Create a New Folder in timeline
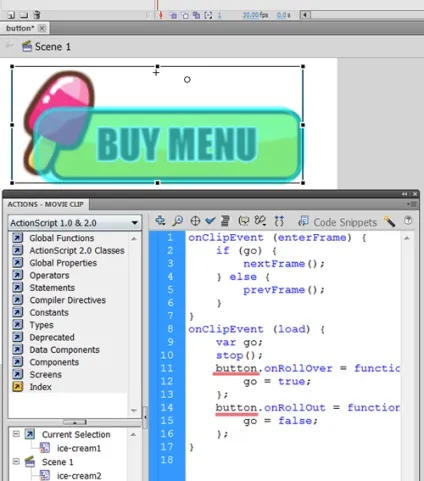424x481 pixels. tap(24, 15)
